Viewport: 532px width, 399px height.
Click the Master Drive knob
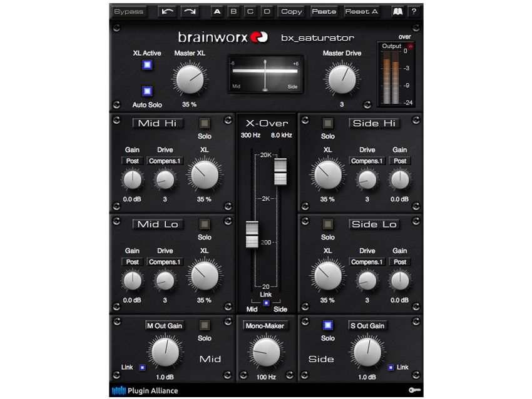click(342, 79)
